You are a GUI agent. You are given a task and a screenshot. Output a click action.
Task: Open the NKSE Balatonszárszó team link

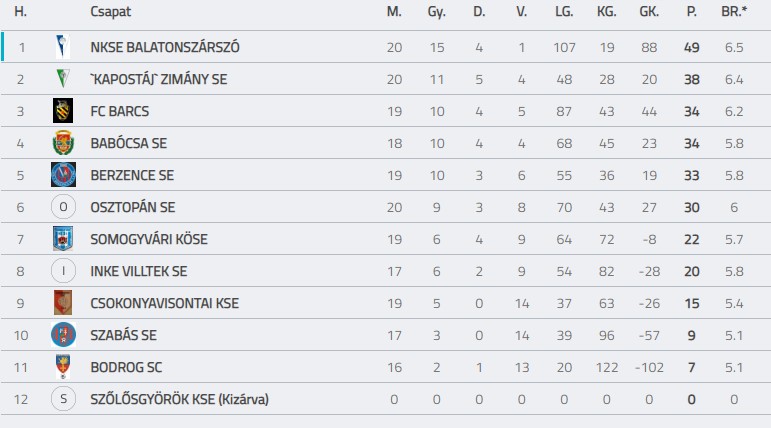[x=165, y=47]
